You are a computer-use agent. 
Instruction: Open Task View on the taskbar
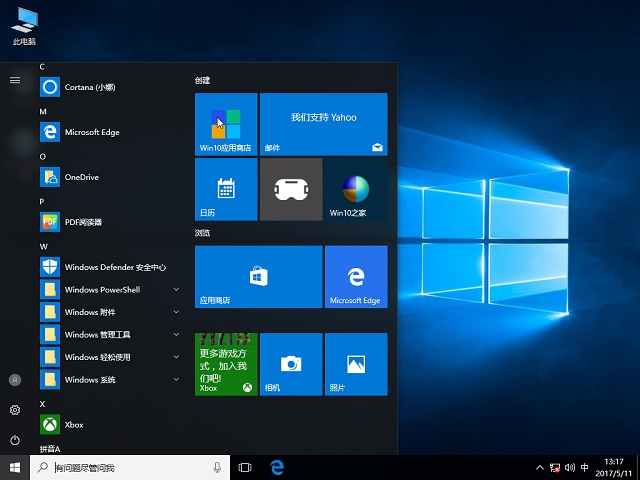(245, 467)
